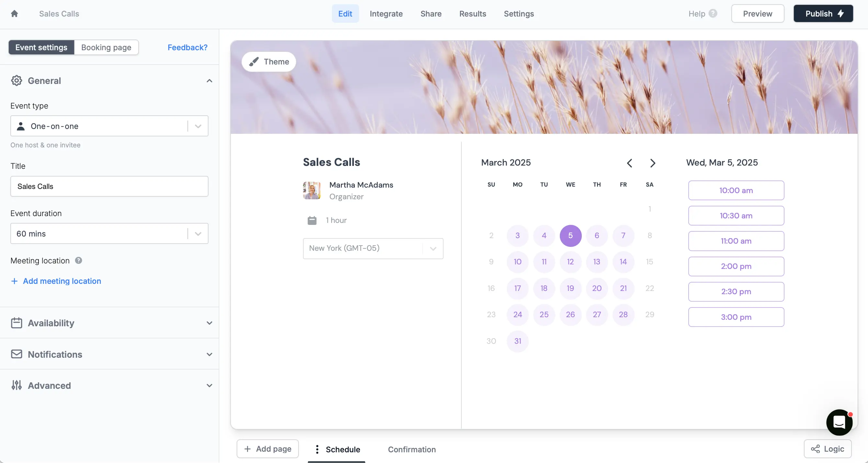
Task: Switch to Booking page toggle
Action: click(x=106, y=47)
